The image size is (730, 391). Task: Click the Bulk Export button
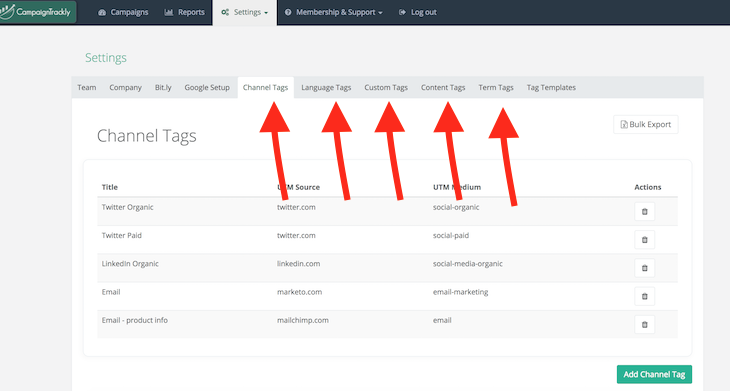pos(646,124)
